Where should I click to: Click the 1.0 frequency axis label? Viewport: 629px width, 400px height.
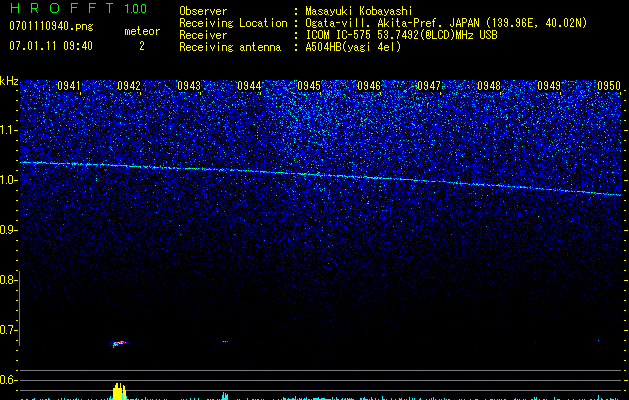click(9, 180)
